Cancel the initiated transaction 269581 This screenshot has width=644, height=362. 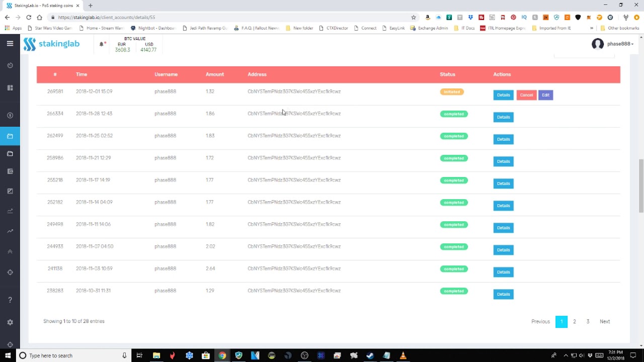pyautogui.click(x=526, y=95)
